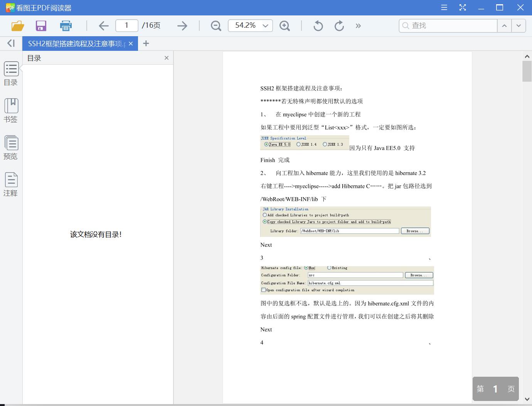Click the 该文档没有目录! message
This screenshot has height=406, width=532.
pos(96,234)
